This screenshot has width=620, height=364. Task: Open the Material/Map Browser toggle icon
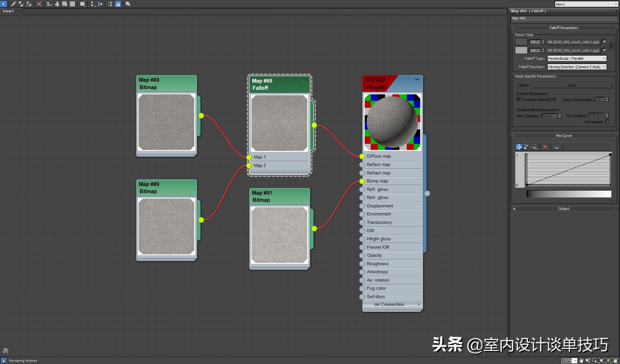pyautogui.click(x=110, y=4)
